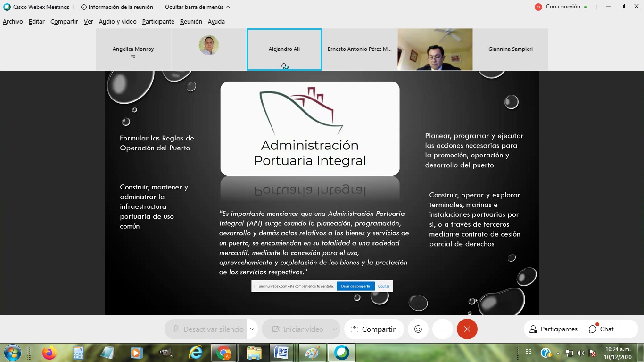Click text Planear, programar y ejecutar

474,150
